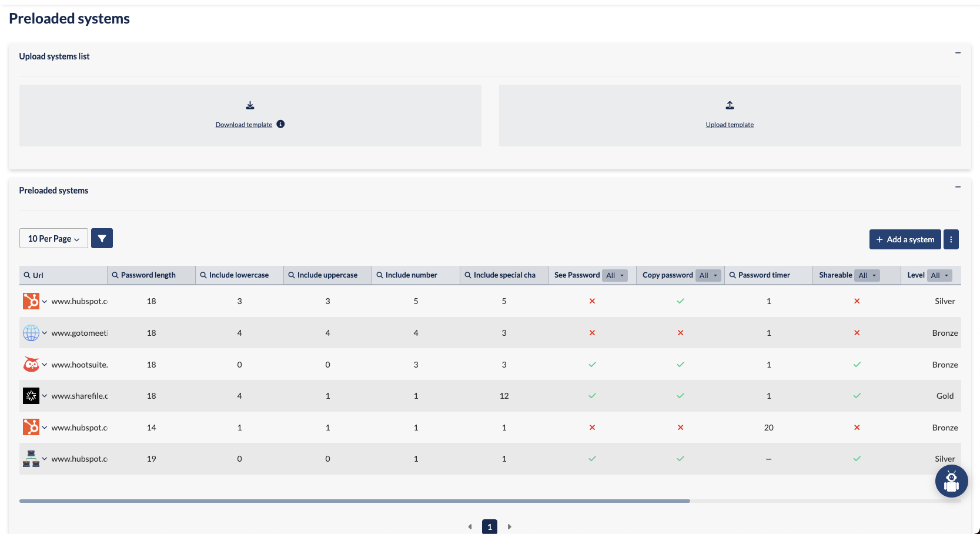Open the See Password All filter dropdown
This screenshot has width=980, height=534.
(615, 275)
